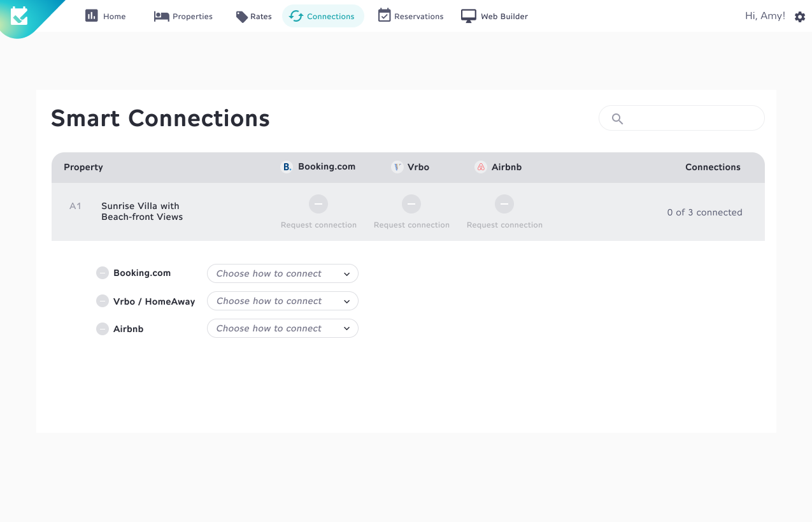Open the Airbnb connection method dropdown

[x=283, y=328]
